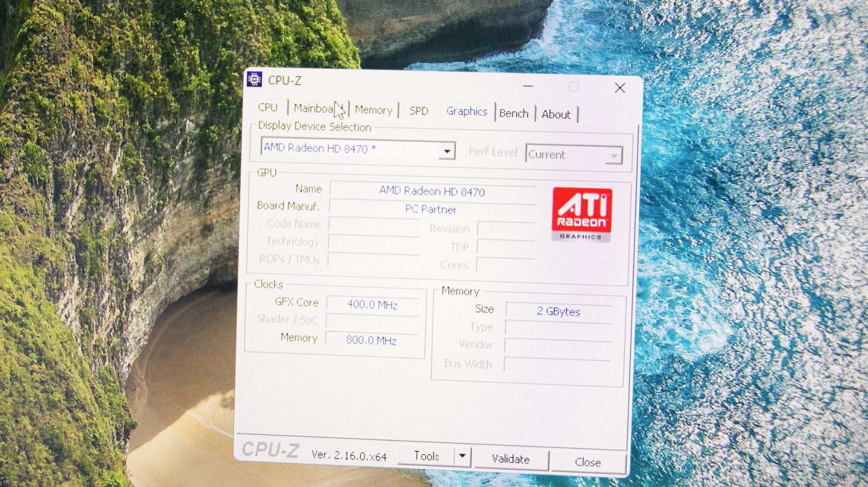The height and width of the screenshot is (487, 868).
Task: Click the Board Manuf. value PC Partner
Action: pos(432,209)
